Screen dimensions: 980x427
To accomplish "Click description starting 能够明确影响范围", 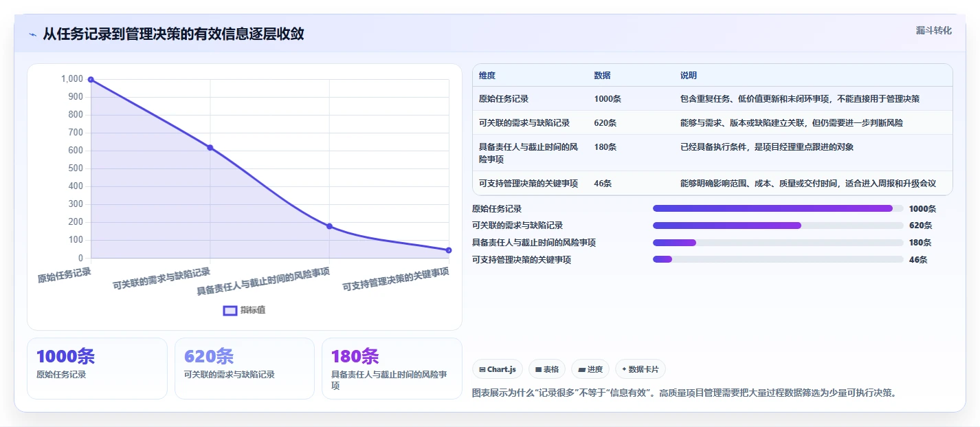I will point(808,184).
